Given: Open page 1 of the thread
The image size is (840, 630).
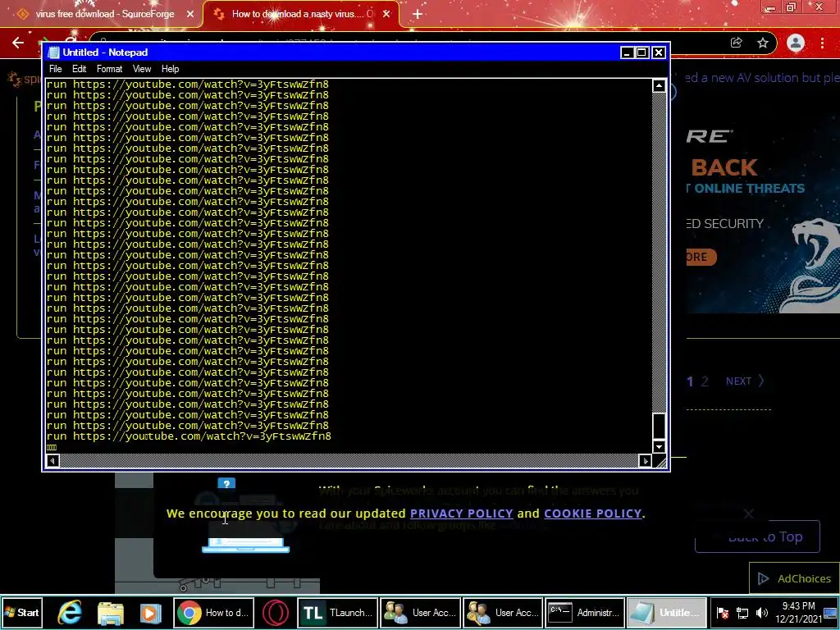Looking at the screenshot, I should tap(690, 381).
